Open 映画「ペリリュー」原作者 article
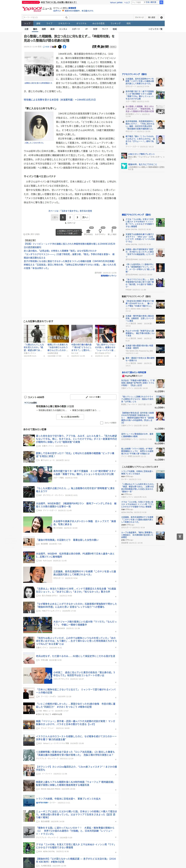Image resolution: width=186 pixels, height=868 pixels. click(76, 722)
